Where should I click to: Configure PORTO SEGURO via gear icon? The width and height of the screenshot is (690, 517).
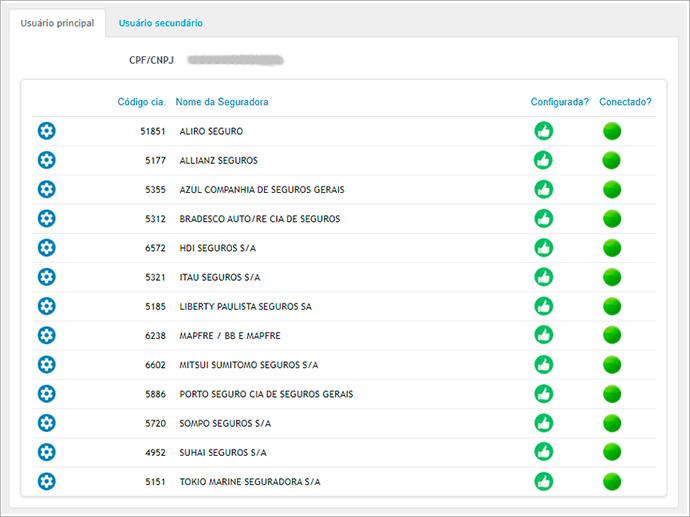point(47,393)
